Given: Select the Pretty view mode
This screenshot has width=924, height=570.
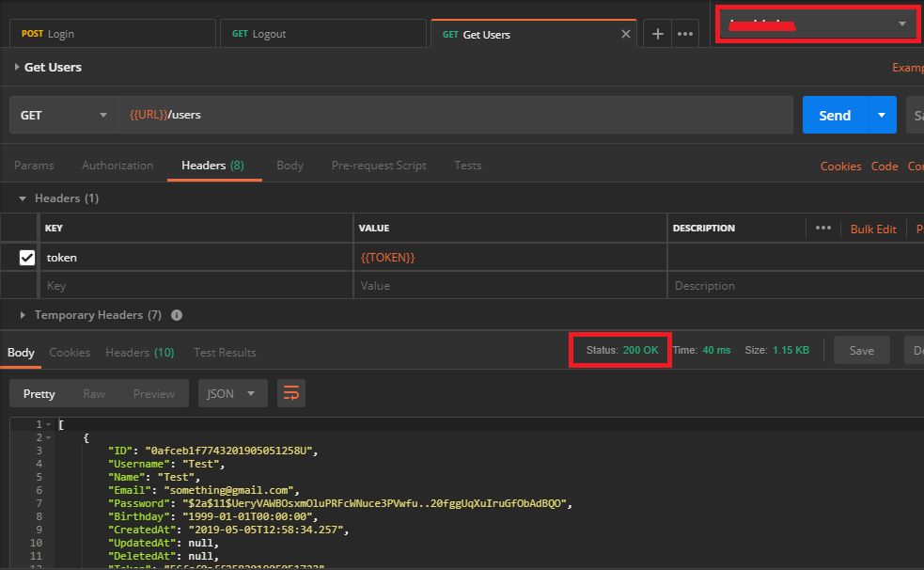Looking at the screenshot, I should (x=39, y=394).
